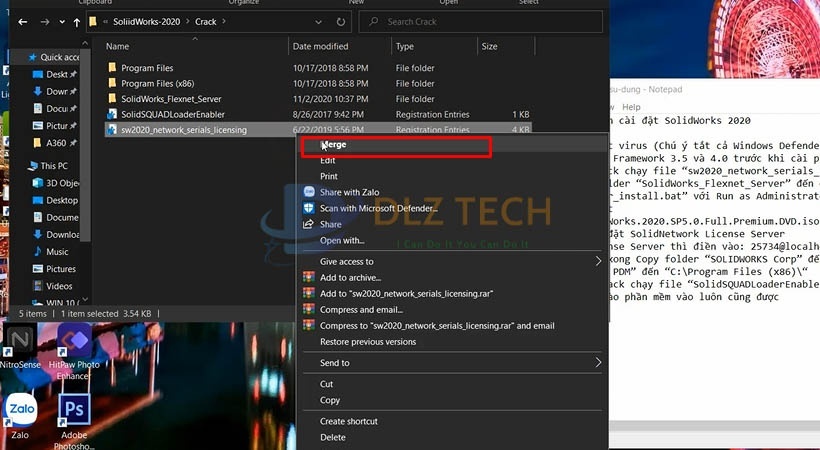The width and height of the screenshot is (820, 450).
Task: Select the Program Files (x86) name
Action: 157,83
